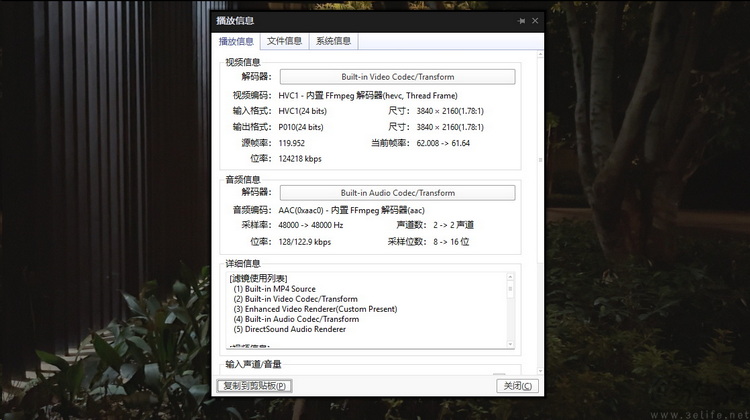The width and height of the screenshot is (750, 420).
Task: Click the Built-in Audio Codec/Transform button
Action: 397,193
